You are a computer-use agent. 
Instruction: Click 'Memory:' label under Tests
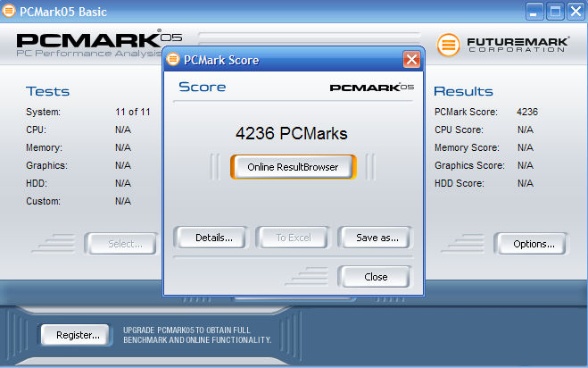point(44,147)
